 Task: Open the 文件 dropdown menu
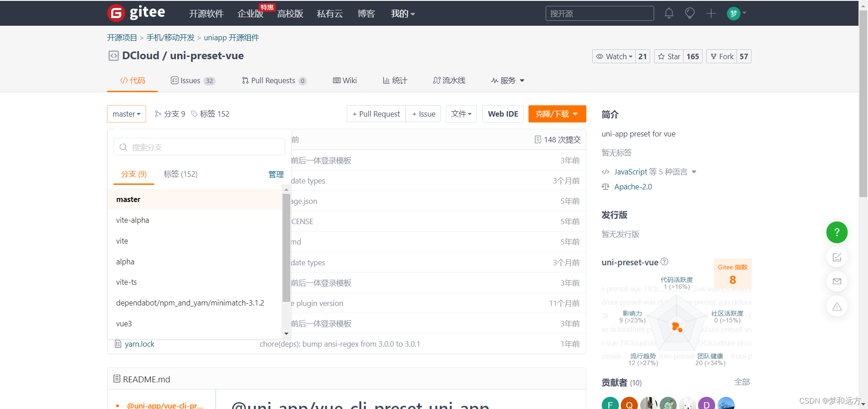point(461,114)
